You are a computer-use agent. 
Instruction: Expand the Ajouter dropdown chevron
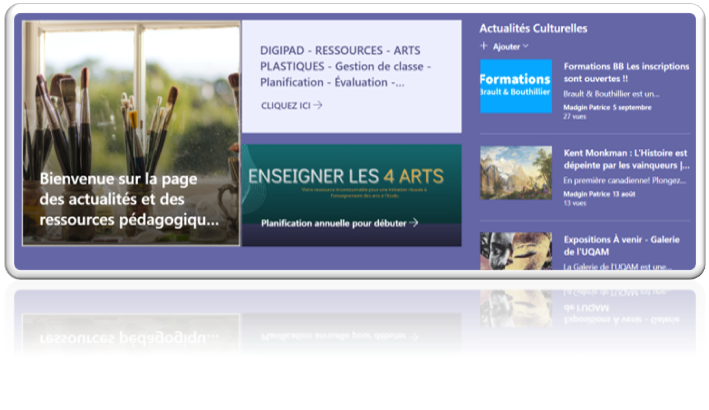point(526,46)
